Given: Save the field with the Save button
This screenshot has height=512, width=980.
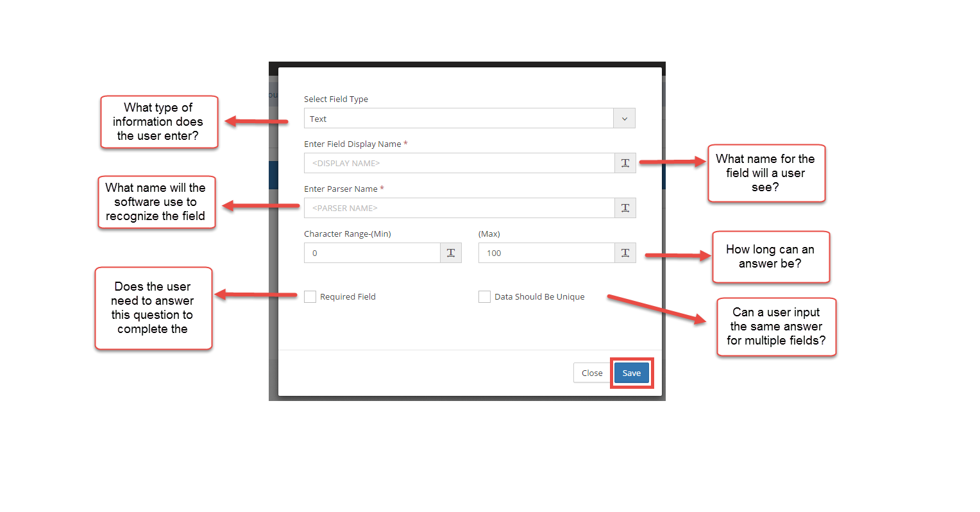Looking at the screenshot, I should (x=631, y=373).
